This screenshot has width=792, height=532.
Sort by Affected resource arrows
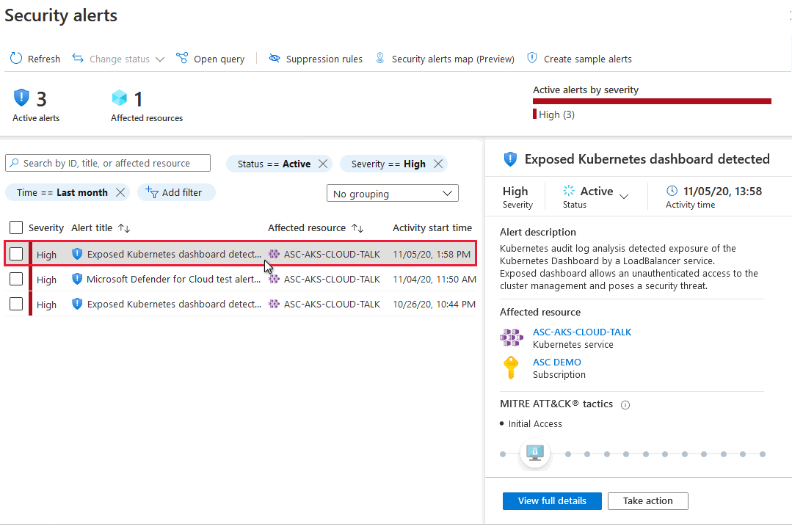click(x=357, y=228)
